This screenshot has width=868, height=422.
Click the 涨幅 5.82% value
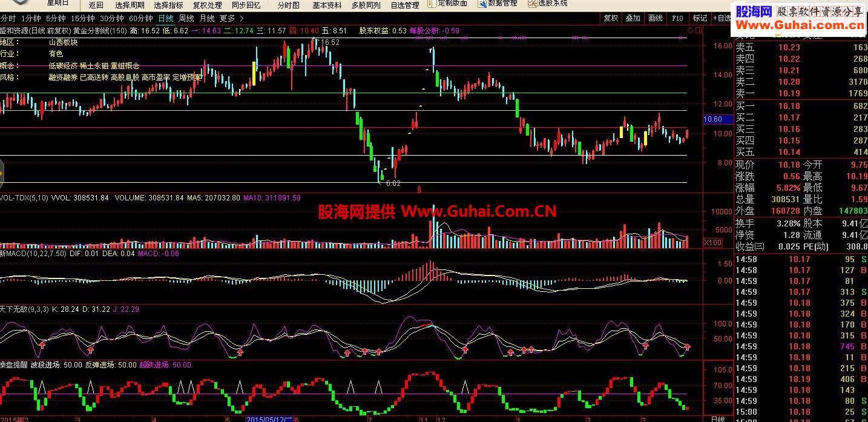coord(788,188)
